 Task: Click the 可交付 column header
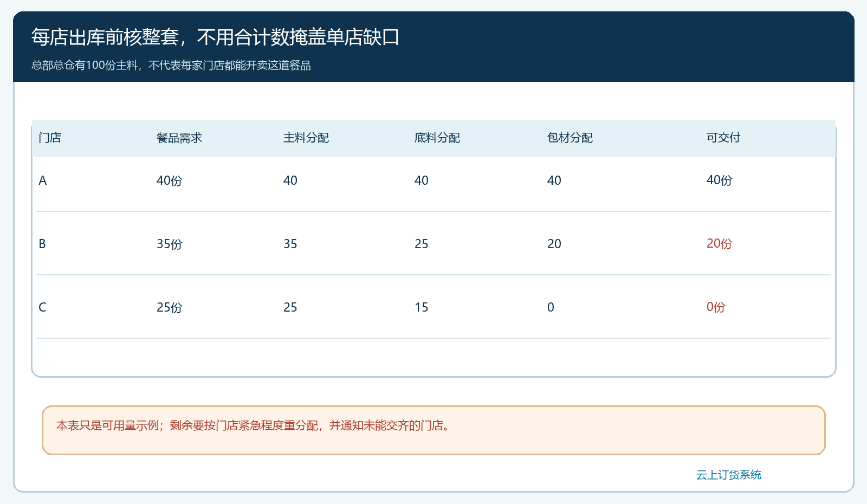pyautogui.click(x=723, y=138)
